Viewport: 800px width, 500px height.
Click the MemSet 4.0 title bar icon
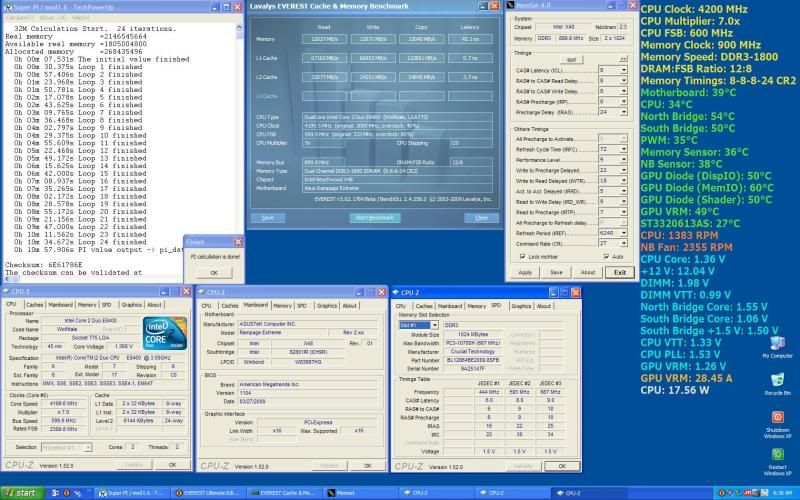tap(511, 6)
